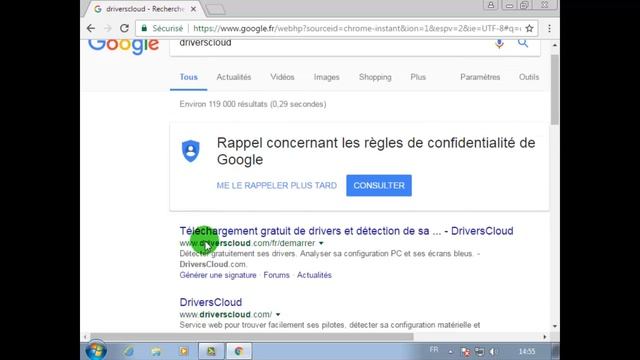640x360 pixels.
Task: Click the taskbar clock showing 14:55
Action: point(527,351)
